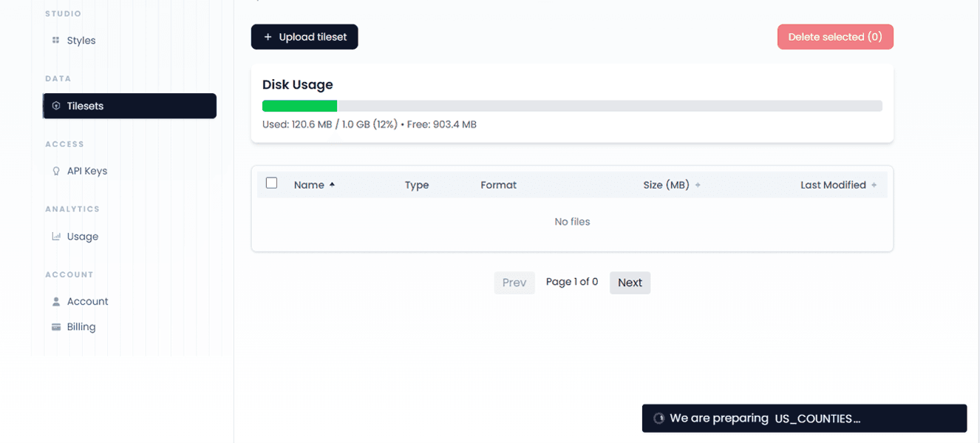Open the Billing section from the sidebar
Viewport: 980px width, 443px height.
point(81,326)
